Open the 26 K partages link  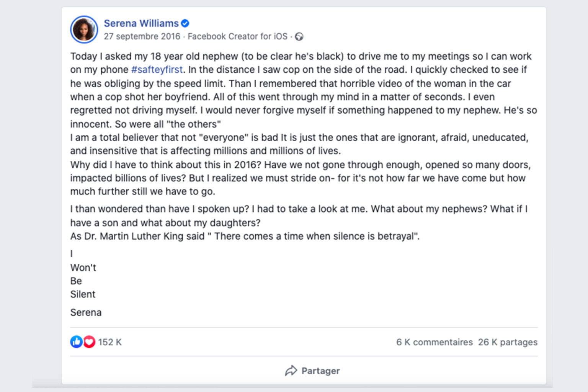pyautogui.click(x=508, y=342)
